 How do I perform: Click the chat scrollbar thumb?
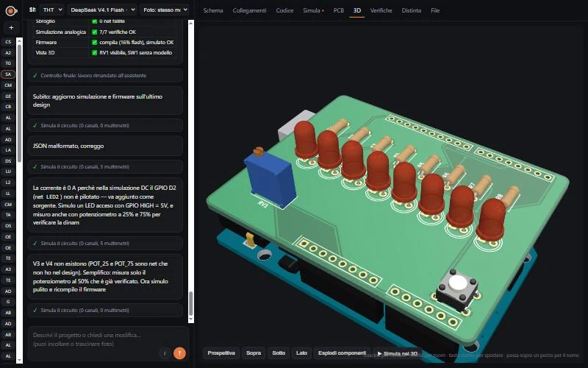point(190,303)
